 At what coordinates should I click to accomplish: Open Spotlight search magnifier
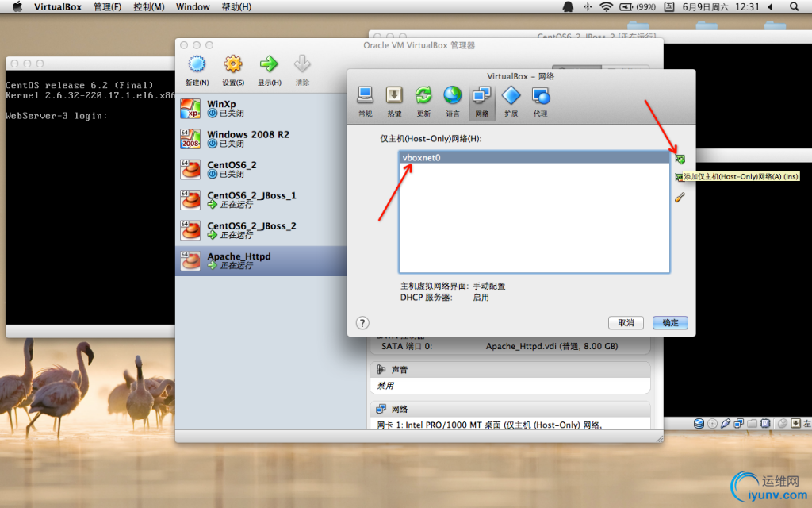tap(794, 6)
